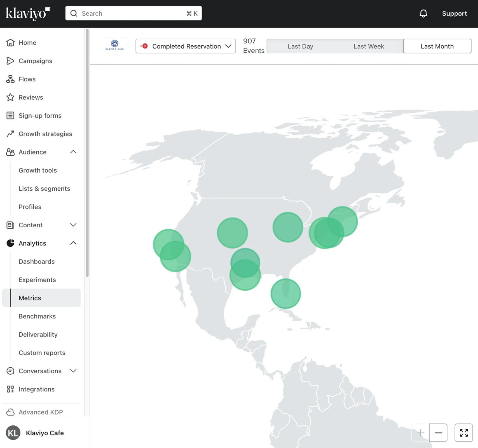Image resolution: width=478 pixels, height=448 pixels.
Task: Open Dashboards under Analytics
Action: pos(37,261)
